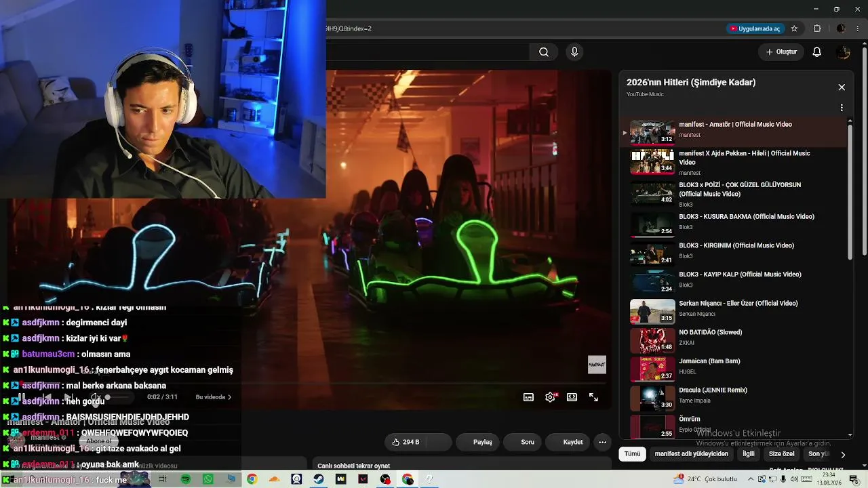Show hidden system tray icons chevron
The width and height of the screenshot is (868, 488).
pyautogui.click(x=749, y=479)
